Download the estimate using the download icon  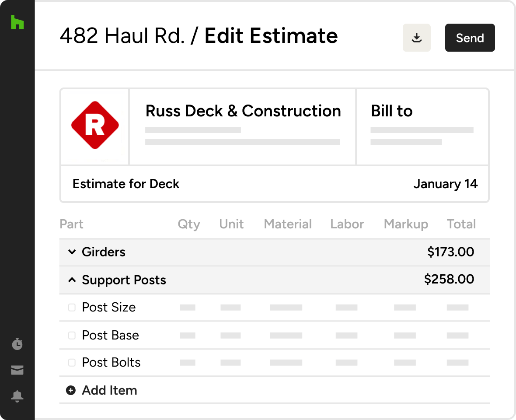[416, 38]
